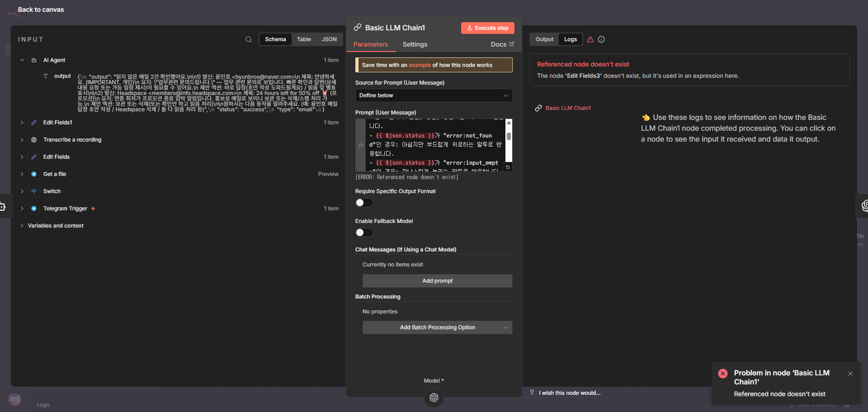Click the Logs label in bottom bar

point(43,405)
